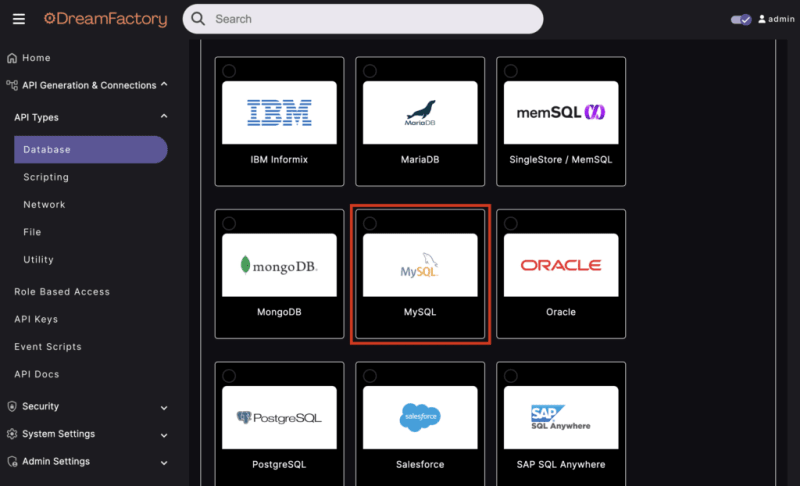
Task: Click the memSQL logo image
Action: (561, 113)
